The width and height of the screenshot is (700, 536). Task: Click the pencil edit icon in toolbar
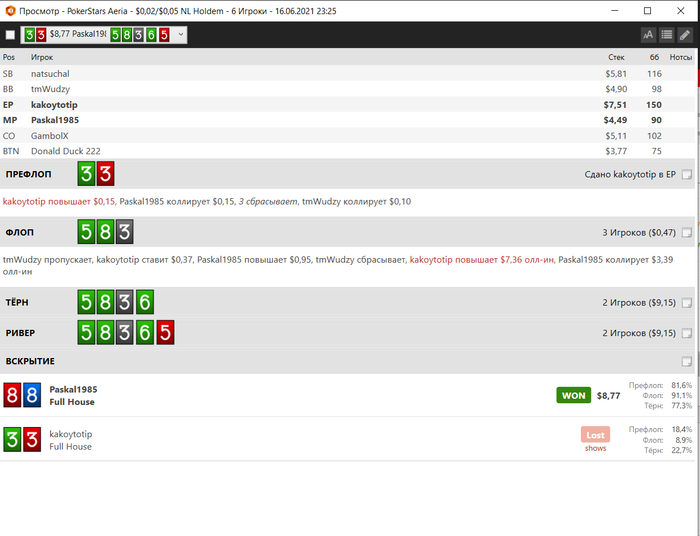[685, 35]
